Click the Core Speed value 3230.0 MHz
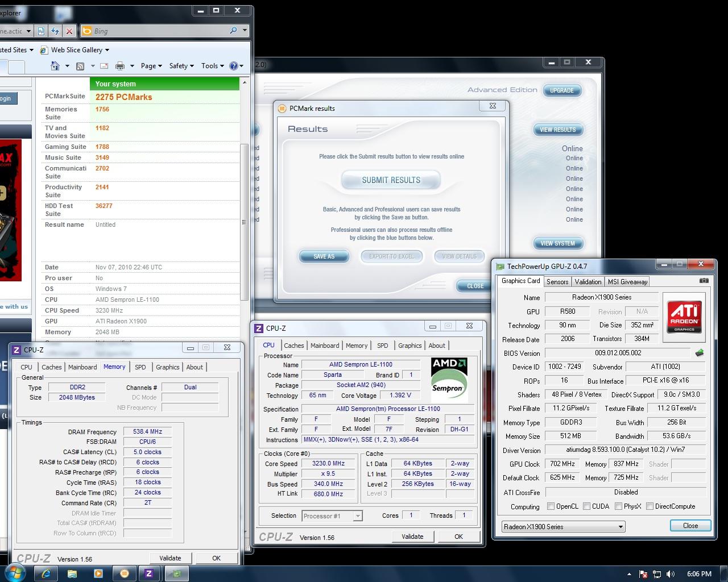The height and width of the screenshot is (582, 728). click(x=329, y=463)
